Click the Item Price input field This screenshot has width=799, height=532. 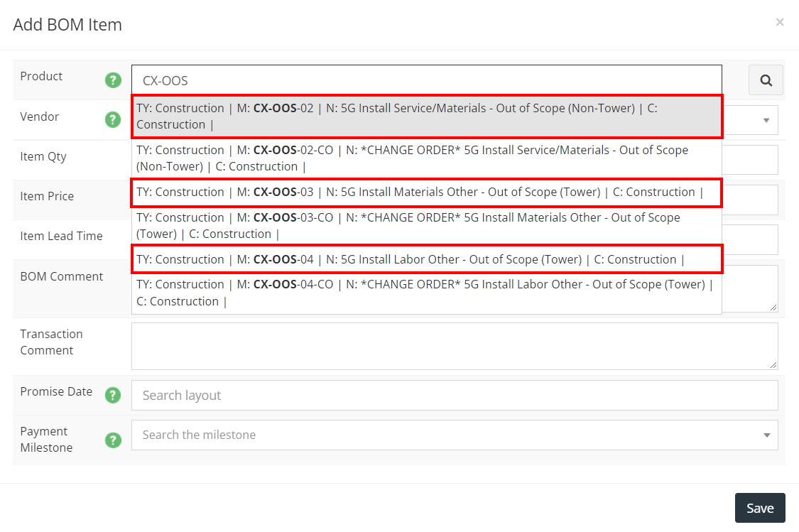pyautogui.click(x=750, y=200)
